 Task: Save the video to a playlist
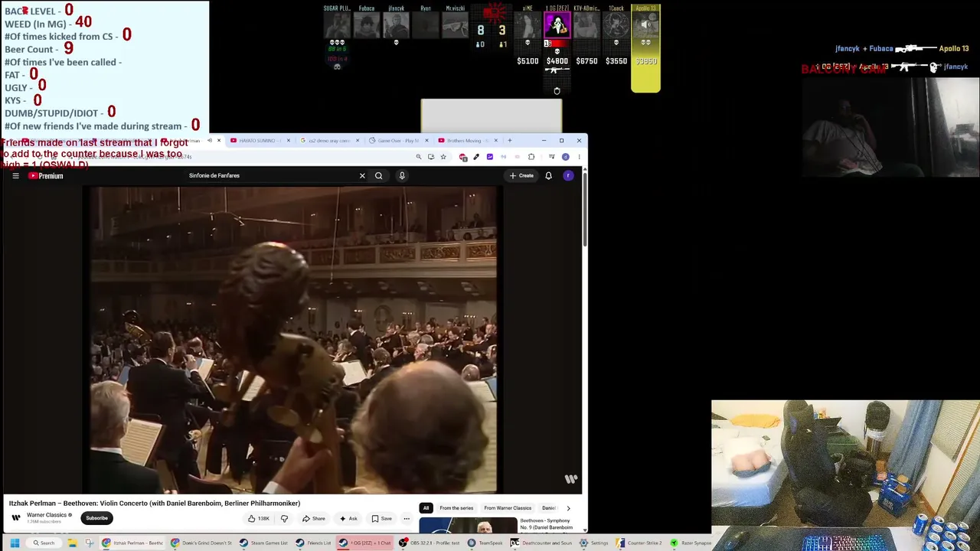381,519
